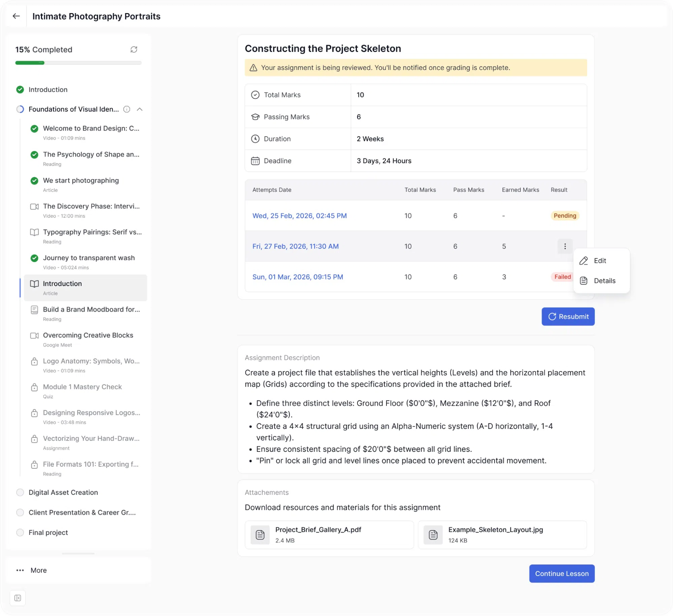Image resolution: width=673 pixels, height=616 pixels.
Task: Refresh course progress with the sync icon
Action: 134,49
